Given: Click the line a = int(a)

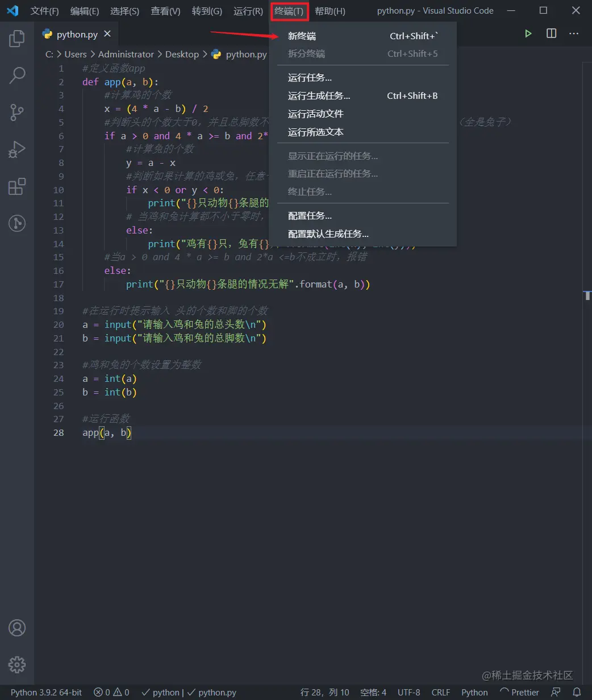Looking at the screenshot, I should [110, 378].
